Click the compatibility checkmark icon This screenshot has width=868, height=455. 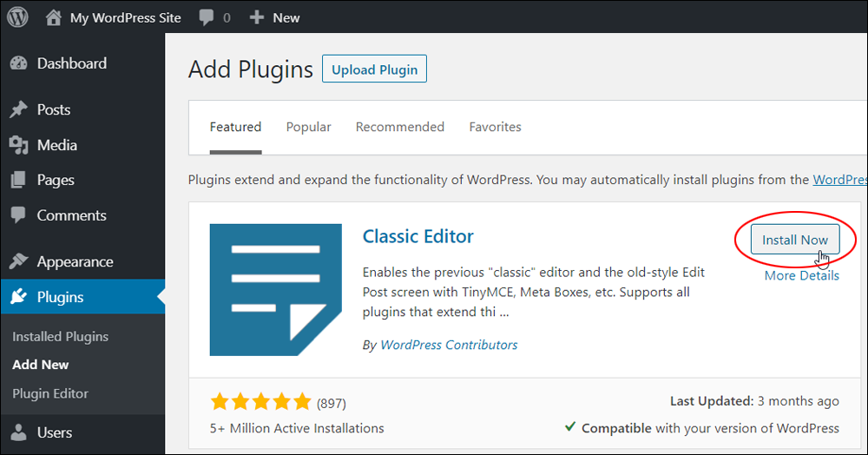click(x=570, y=426)
